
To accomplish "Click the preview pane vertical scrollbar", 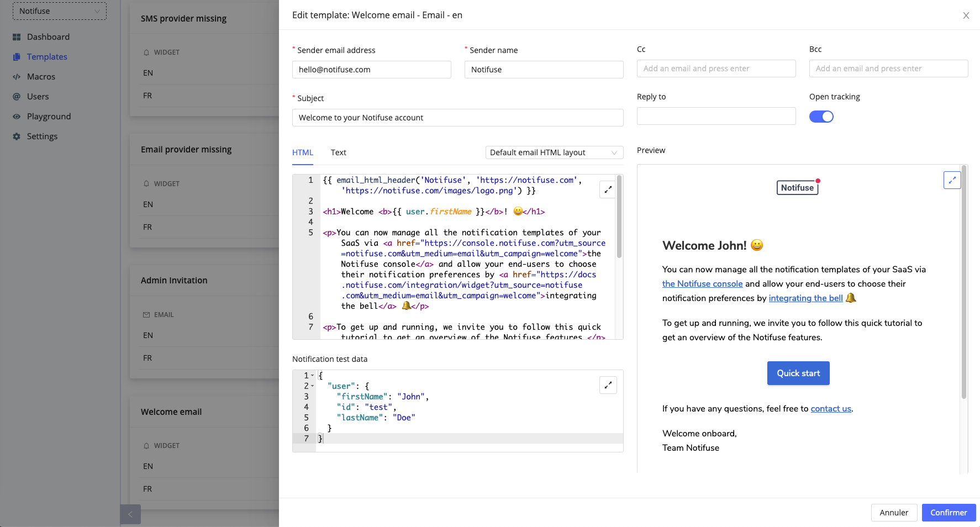I will 964,282.
